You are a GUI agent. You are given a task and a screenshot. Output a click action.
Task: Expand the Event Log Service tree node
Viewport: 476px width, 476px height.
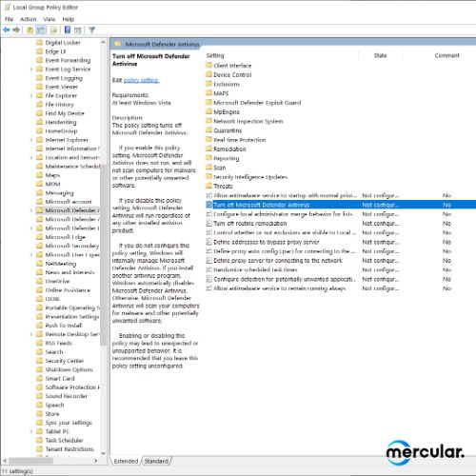31,69
